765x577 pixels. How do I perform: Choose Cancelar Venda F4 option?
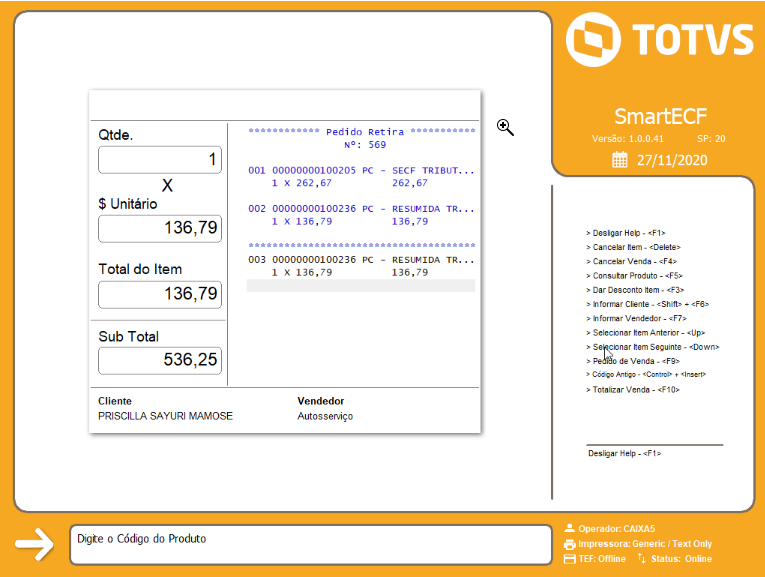point(631,261)
